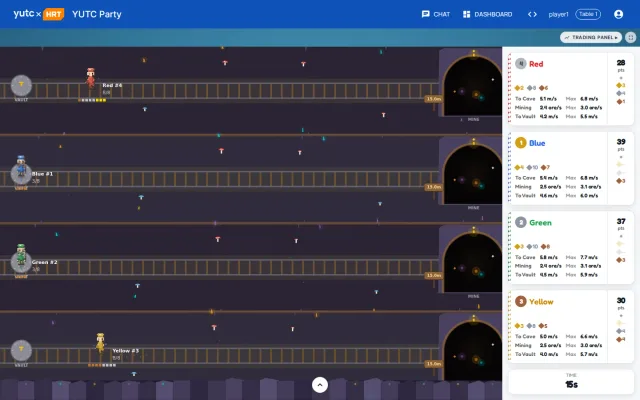Click the Green #2 label on track
640x400 pixels.
coord(44,262)
